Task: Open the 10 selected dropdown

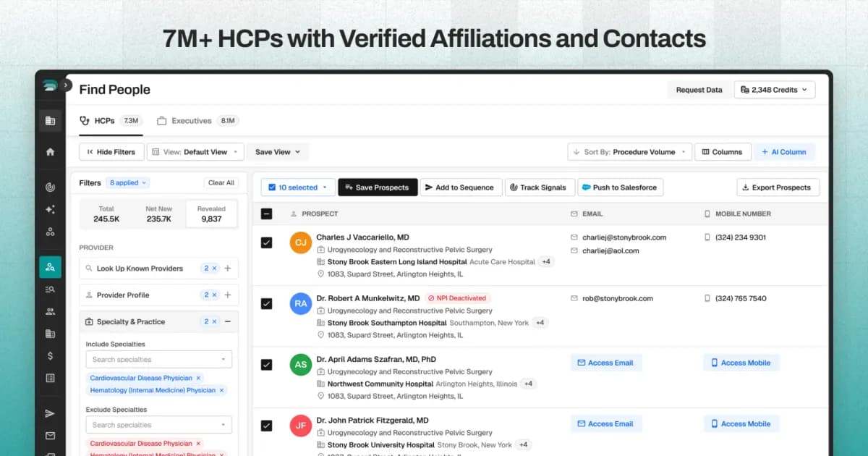Action: coord(298,187)
